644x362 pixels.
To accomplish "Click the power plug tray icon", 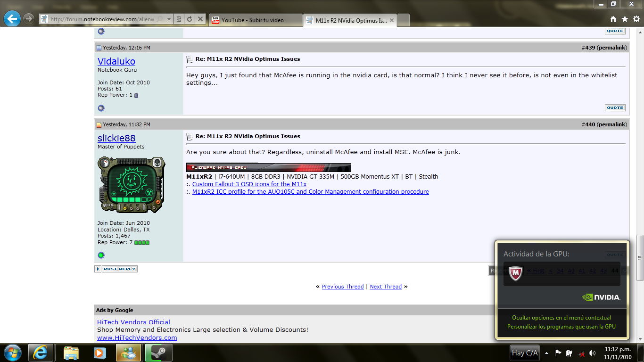I will point(570,353).
